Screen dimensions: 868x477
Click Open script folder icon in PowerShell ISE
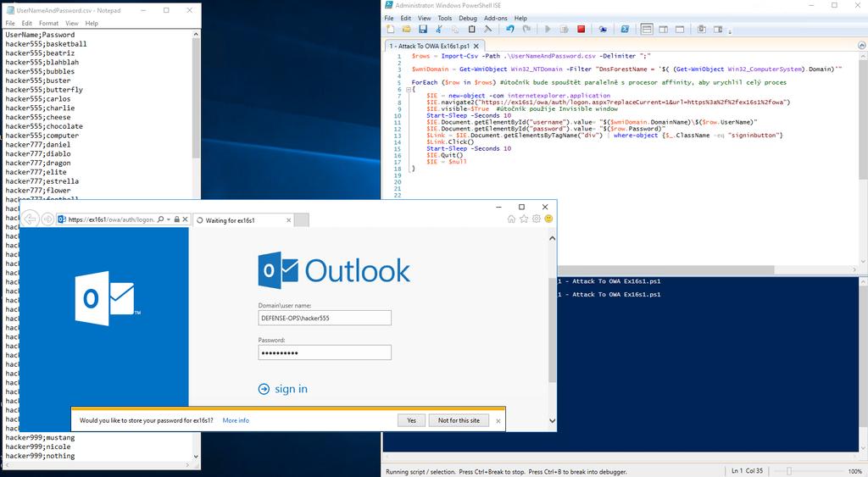406,30
